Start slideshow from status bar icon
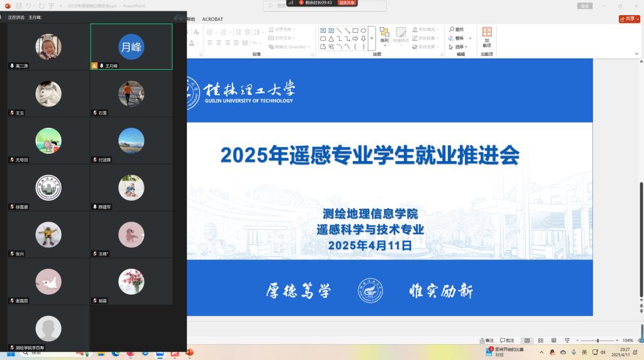Screen dimensions: 644x360 pos(567,340)
